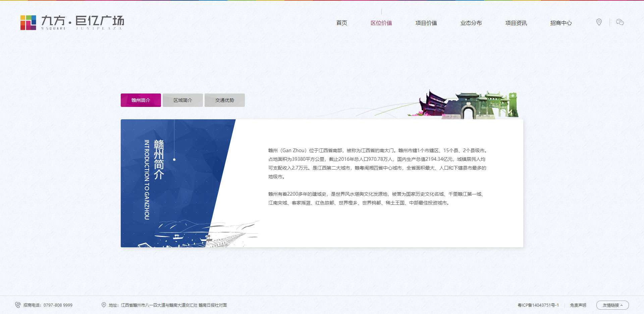Navigate to 首页 in the menu

tap(342, 23)
